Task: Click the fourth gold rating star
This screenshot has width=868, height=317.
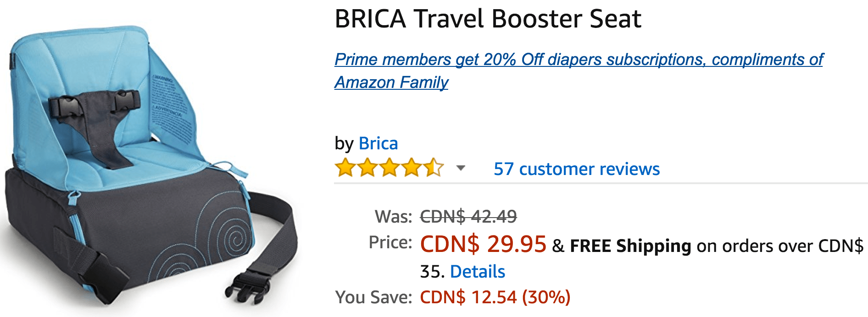Action: tap(412, 168)
